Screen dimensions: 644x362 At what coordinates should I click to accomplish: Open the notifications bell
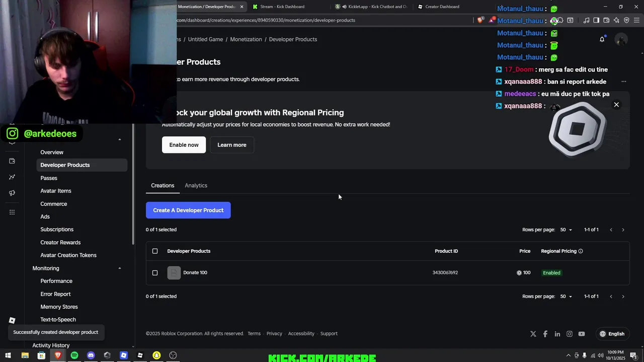point(602,39)
